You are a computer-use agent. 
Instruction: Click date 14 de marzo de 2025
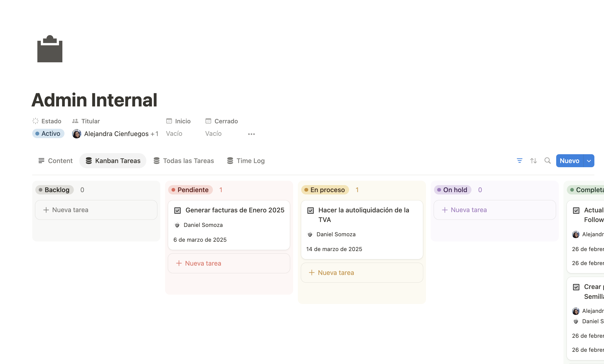[x=334, y=249]
